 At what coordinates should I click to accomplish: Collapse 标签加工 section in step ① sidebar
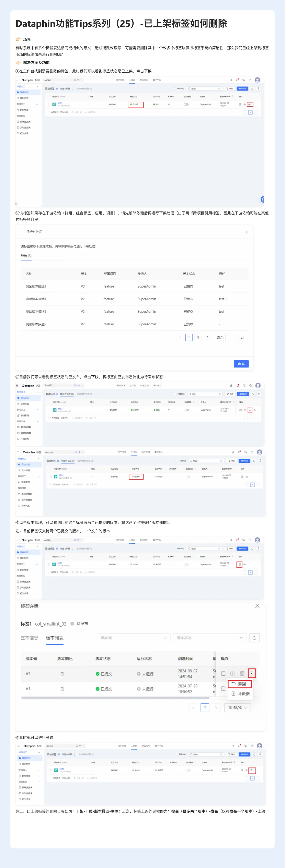coord(37,87)
